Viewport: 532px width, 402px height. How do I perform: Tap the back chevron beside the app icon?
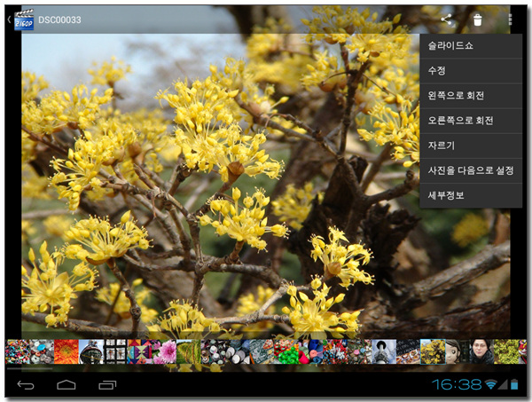tap(9, 20)
